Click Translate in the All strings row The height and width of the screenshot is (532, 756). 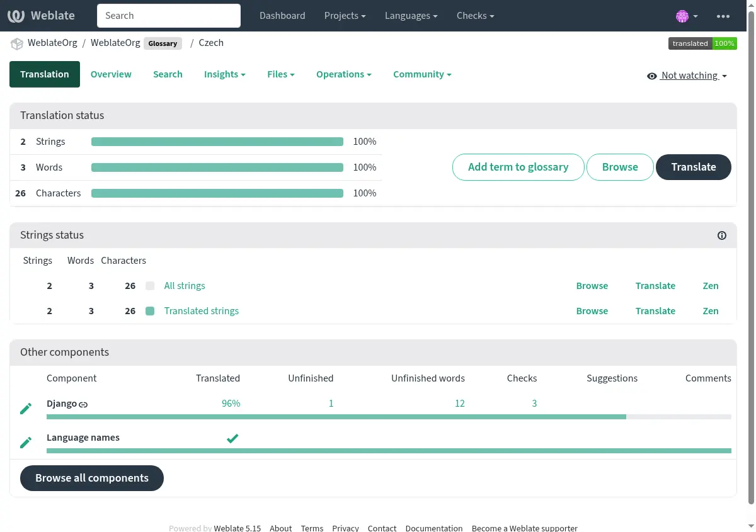click(x=655, y=286)
